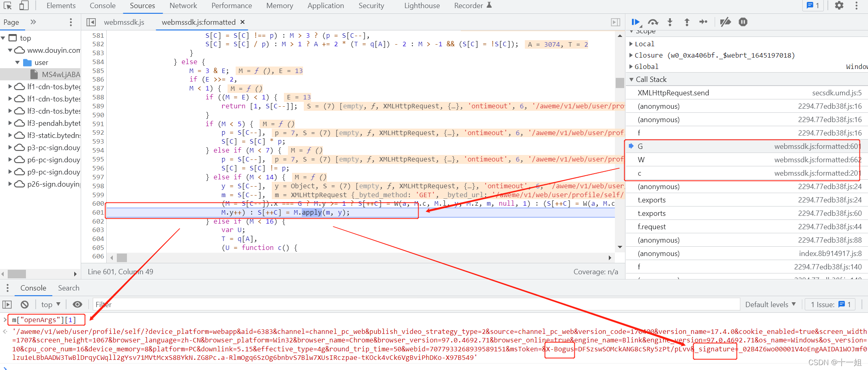Select the inspect element picker icon
The height and width of the screenshot is (370, 868).
click(8, 6)
